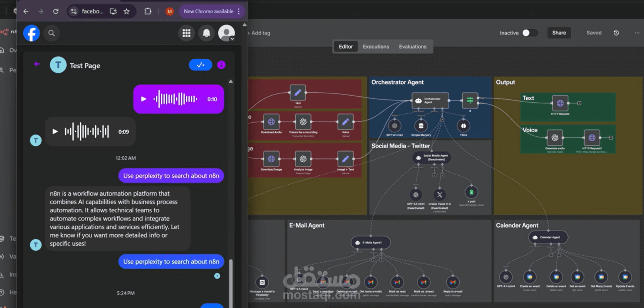This screenshot has height=308, width=644.
Task: Select the Orchestrator Agent node
Action: tap(430, 100)
